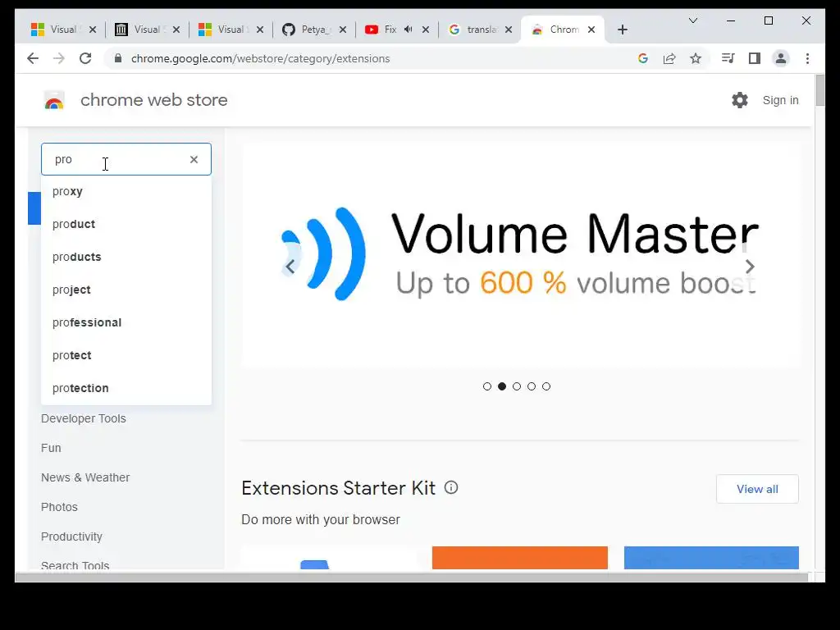Open the side panel icon
Image resolution: width=840 pixels, height=630 pixels.
click(x=755, y=58)
